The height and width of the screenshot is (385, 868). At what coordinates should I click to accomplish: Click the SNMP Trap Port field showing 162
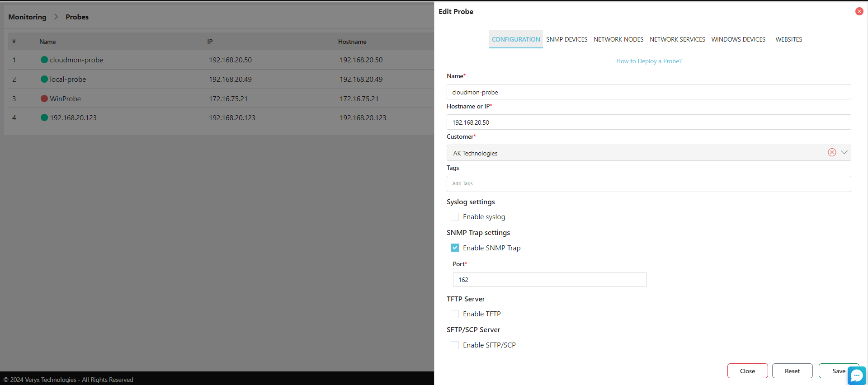pos(550,279)
